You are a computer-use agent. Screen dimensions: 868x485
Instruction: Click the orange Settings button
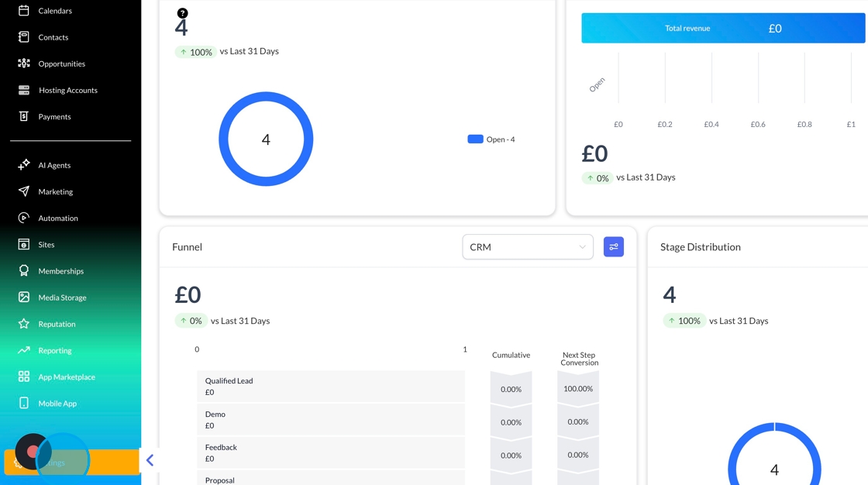tap(71, 463)
